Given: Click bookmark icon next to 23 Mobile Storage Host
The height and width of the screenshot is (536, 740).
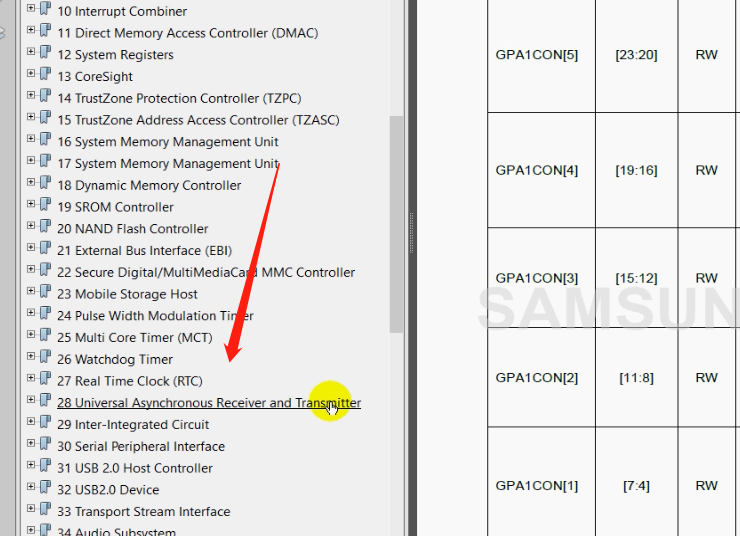Looking at the screenshot, I should [46, 293].
